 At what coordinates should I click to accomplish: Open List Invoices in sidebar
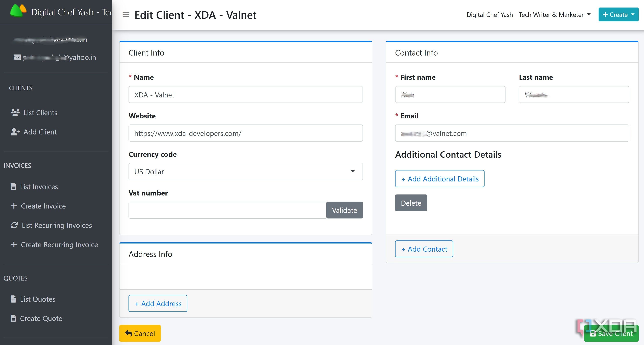pos(39,187)
